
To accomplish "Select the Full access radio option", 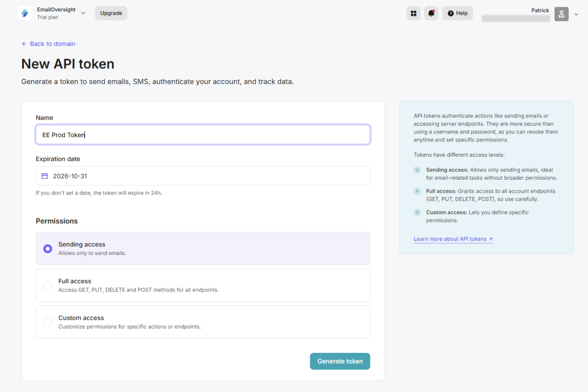I will [x=48, y=285].
